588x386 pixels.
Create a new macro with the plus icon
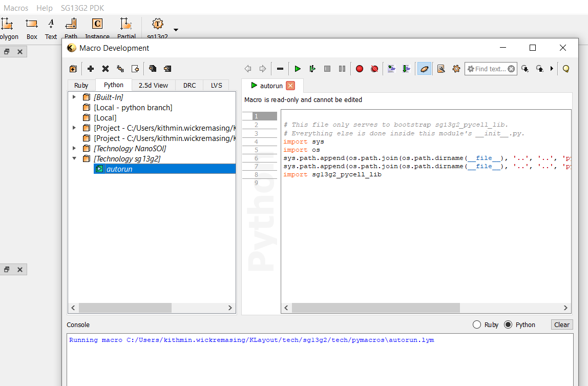click(x=90, y=69)
